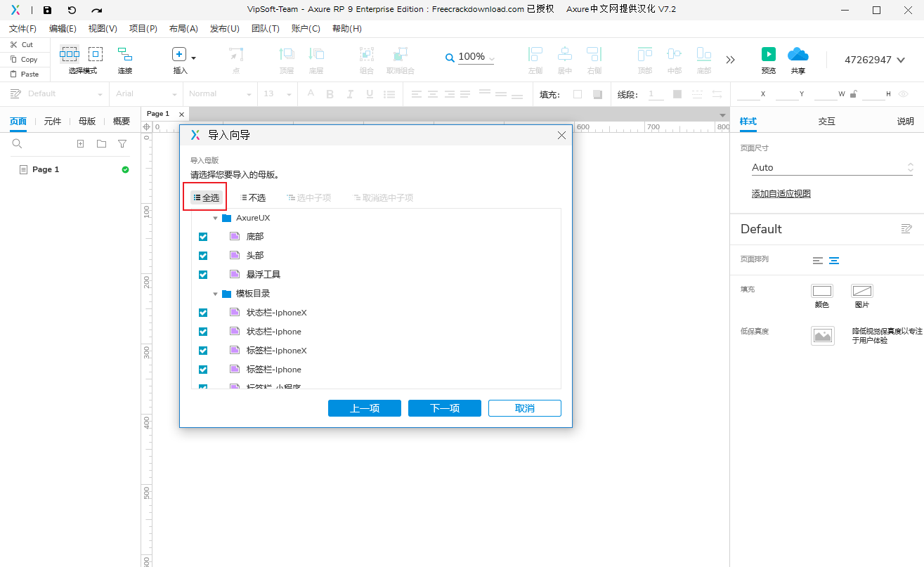Expand the toolbar overflow chevrons
The image size is (924, 567).
click(x=731, y=60)
